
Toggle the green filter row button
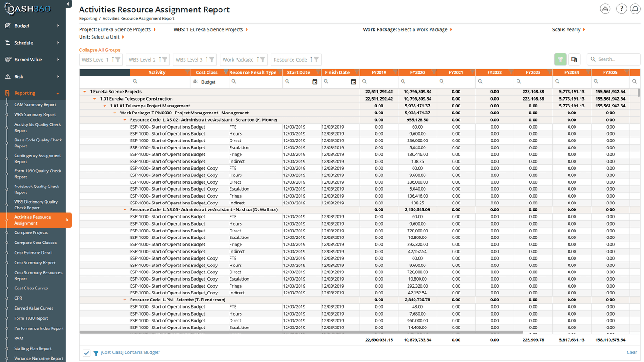click(560, 59)
